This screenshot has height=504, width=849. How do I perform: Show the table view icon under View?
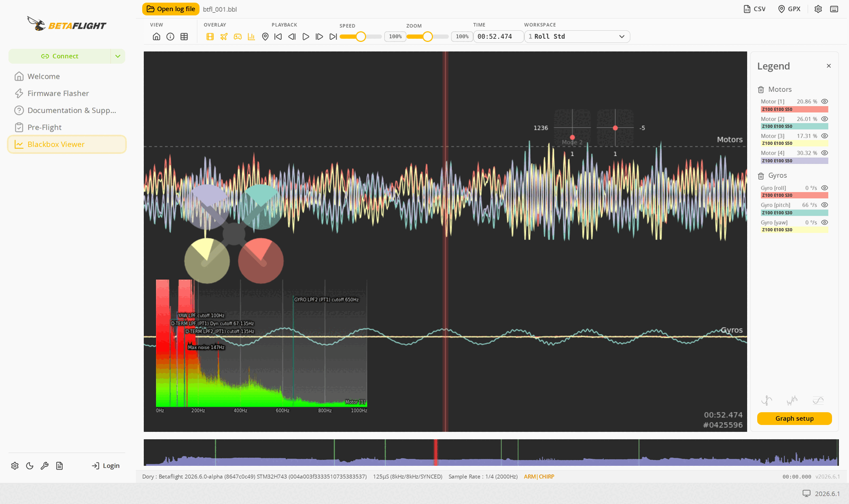184,37
